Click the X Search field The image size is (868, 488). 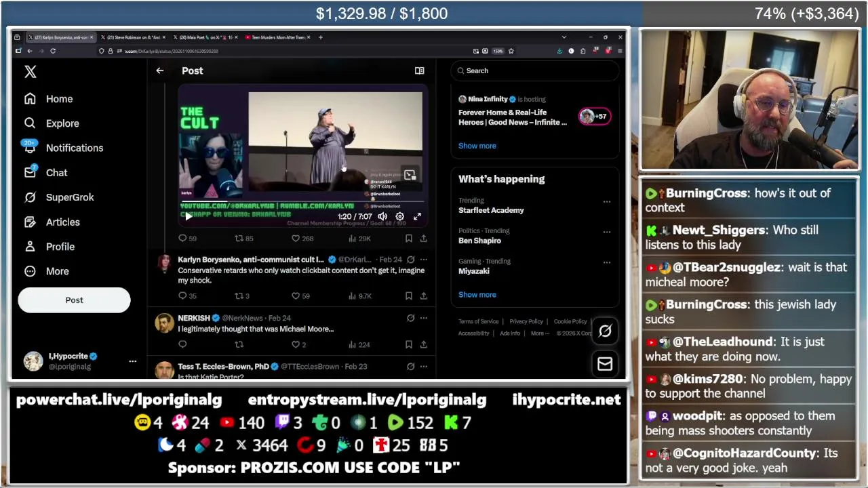click(x=535, y=70)
